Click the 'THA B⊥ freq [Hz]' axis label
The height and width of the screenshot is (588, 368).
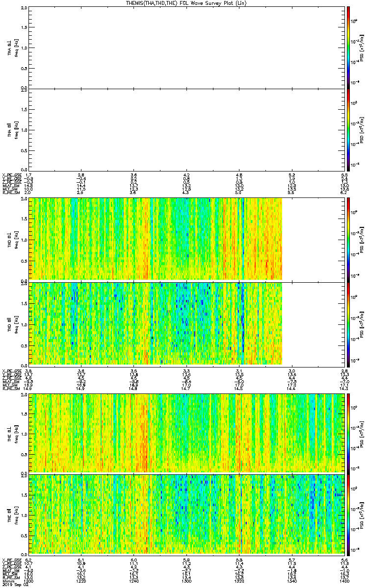pyautogui.click(x=13, y=47)
